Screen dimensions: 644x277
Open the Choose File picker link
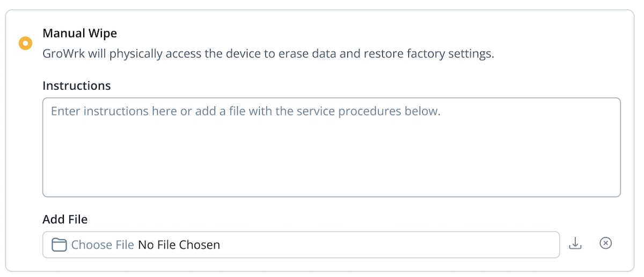(103, 245)
